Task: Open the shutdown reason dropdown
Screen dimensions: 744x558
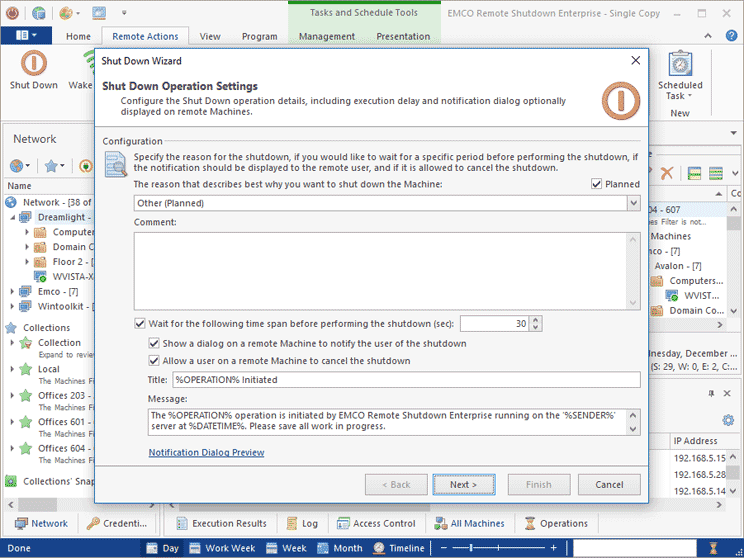Action: 633,203
